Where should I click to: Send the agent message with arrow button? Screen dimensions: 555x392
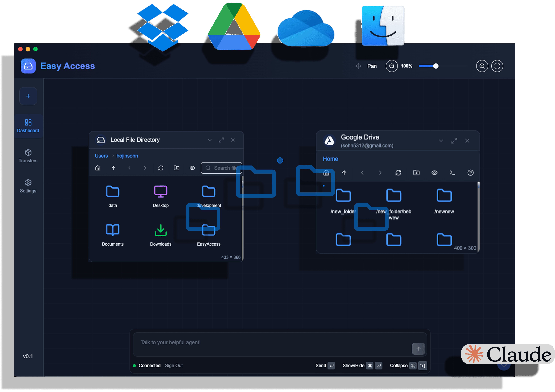[418, 349]
